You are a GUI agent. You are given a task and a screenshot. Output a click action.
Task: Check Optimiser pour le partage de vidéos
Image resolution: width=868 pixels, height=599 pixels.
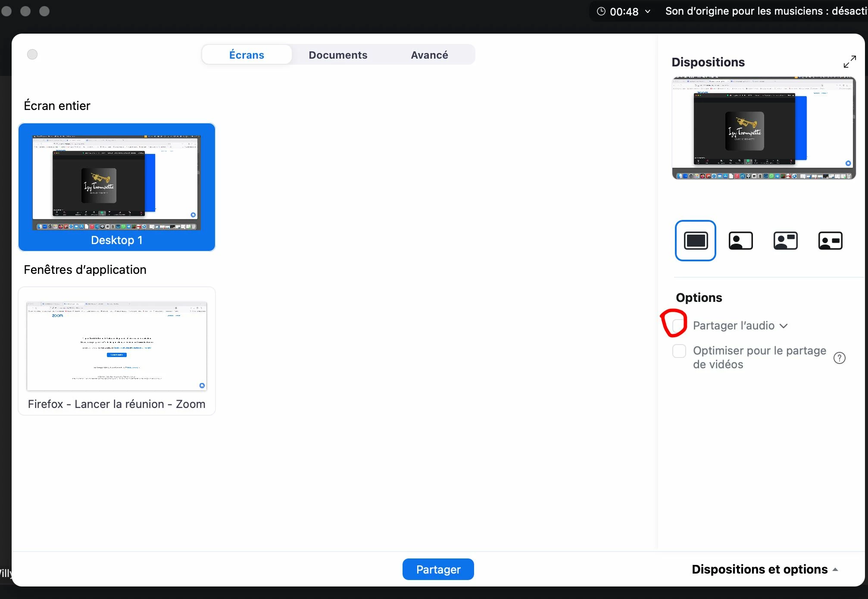679,351
